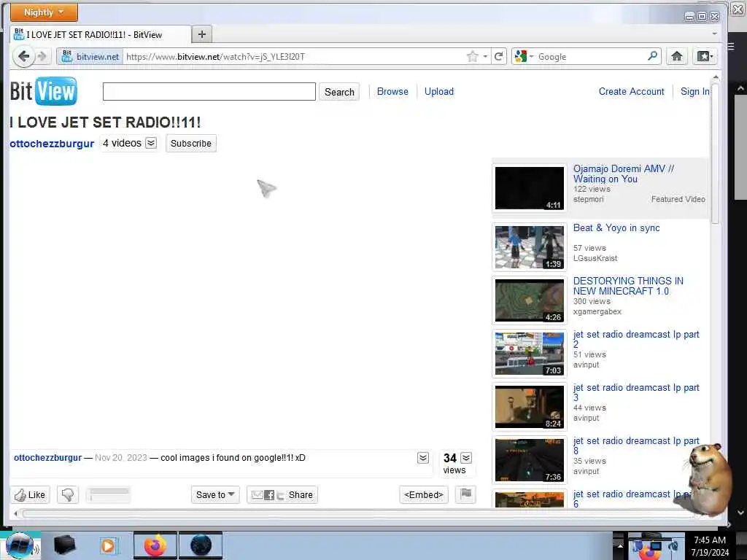Expand the 4 videos dropdown arrow

[151, 143]
